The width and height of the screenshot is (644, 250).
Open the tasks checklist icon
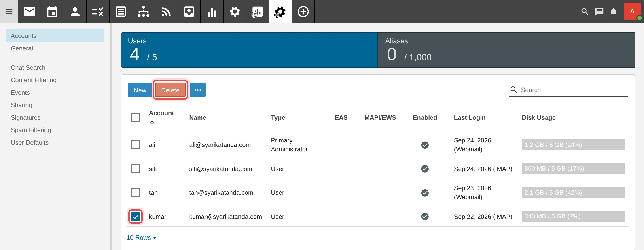click(98, 11)
